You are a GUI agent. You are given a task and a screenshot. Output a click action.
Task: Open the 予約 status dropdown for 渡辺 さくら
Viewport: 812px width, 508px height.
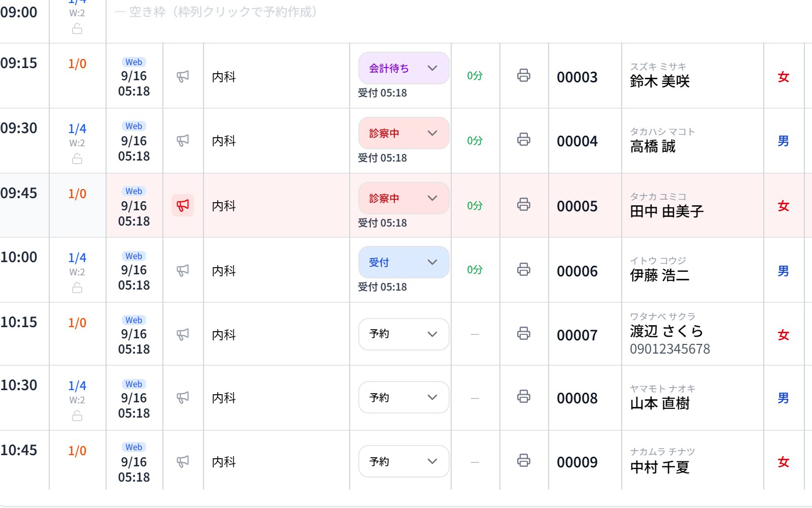click(404, 334)
